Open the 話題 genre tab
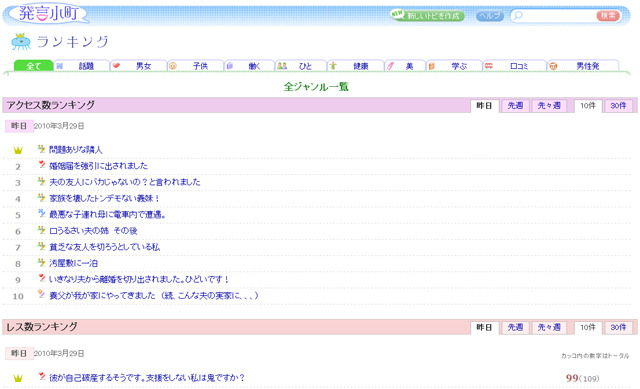This screenshot has width=640, height=389. [82, 66]
